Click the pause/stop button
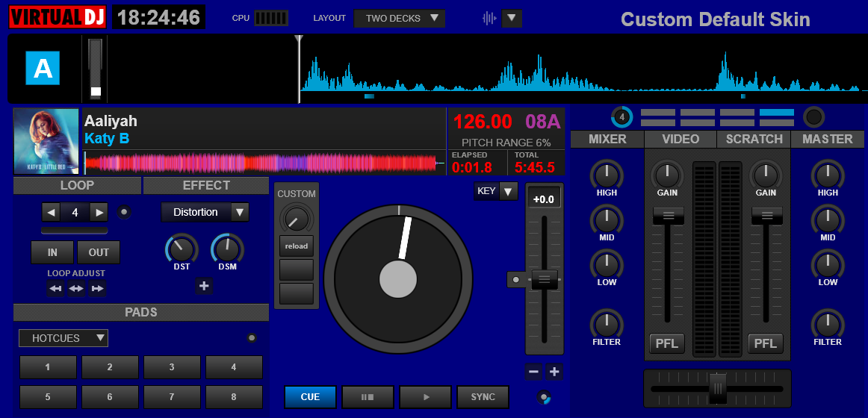The image size is (868, 418). coord(368,397)
